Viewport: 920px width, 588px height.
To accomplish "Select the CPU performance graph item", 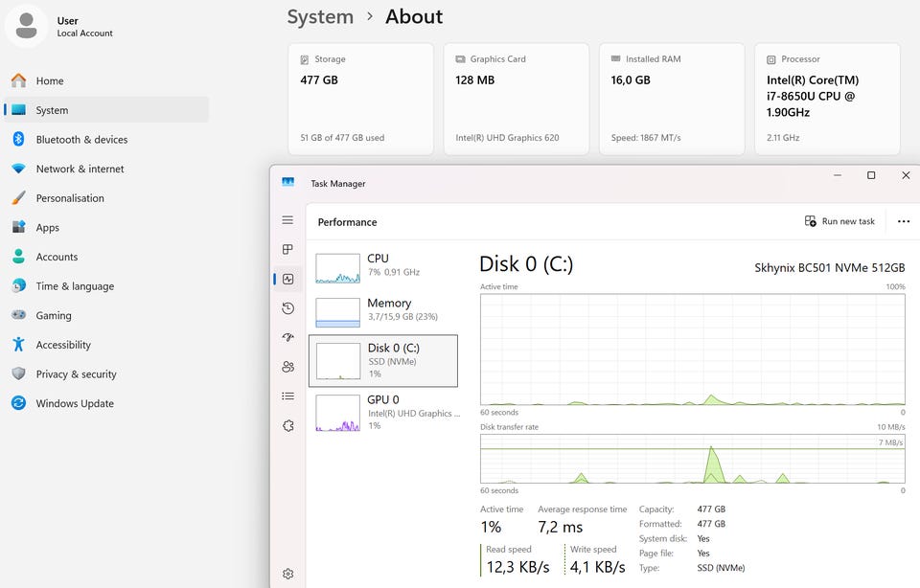I will pos(382,268).
